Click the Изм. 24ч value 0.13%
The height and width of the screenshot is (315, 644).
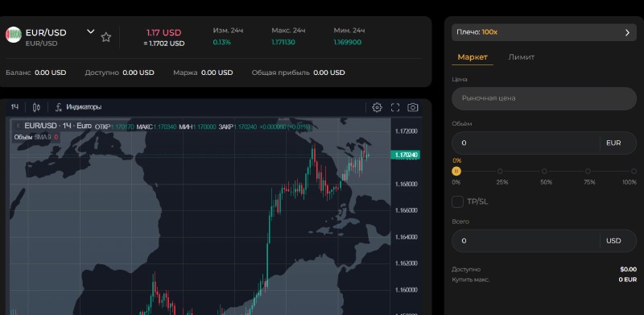222,43
